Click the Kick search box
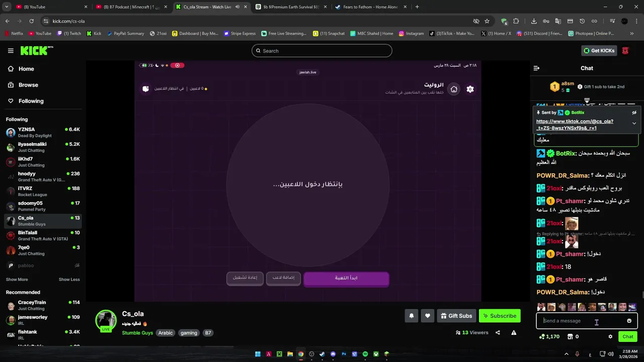 coord(322,51)
